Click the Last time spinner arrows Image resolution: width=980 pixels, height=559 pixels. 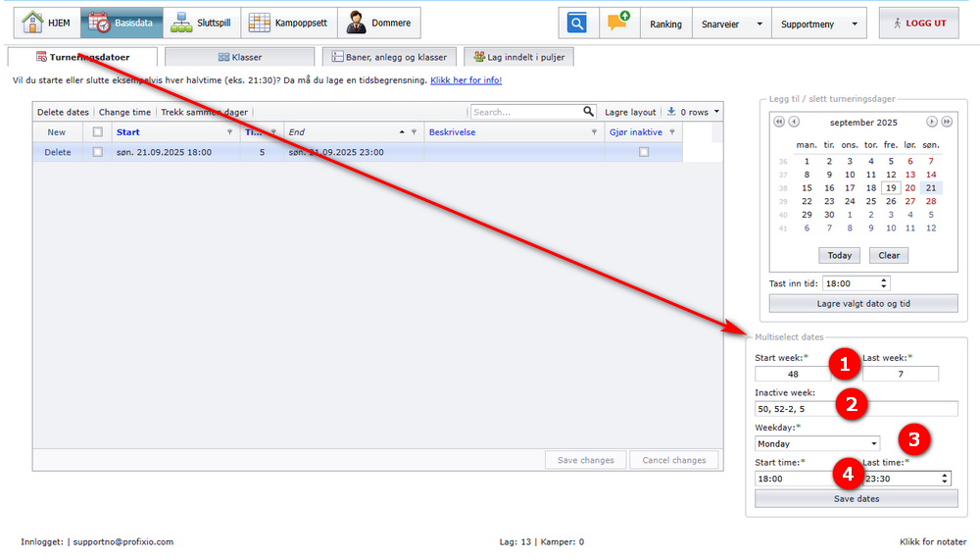(945, 479)
